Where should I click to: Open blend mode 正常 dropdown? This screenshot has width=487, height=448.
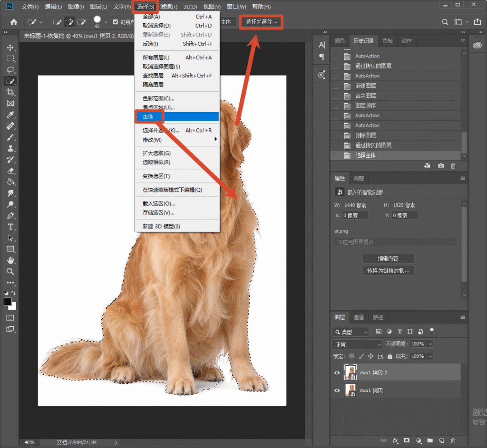(357, 344)
